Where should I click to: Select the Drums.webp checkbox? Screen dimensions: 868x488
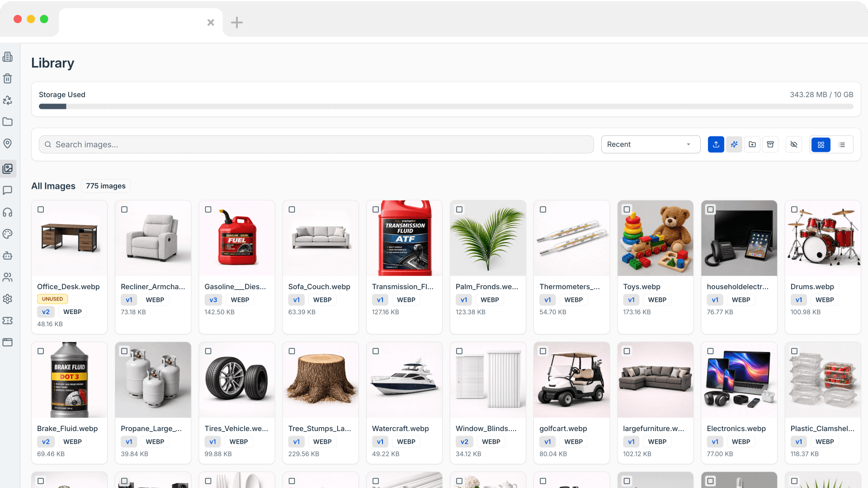[794, 210]
